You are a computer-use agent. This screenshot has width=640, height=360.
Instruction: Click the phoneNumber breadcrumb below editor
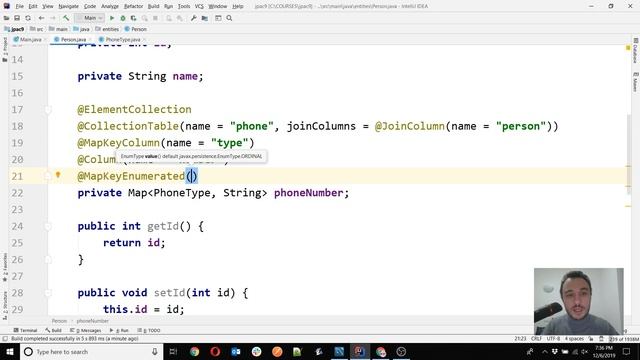click(x=93, y=321)
